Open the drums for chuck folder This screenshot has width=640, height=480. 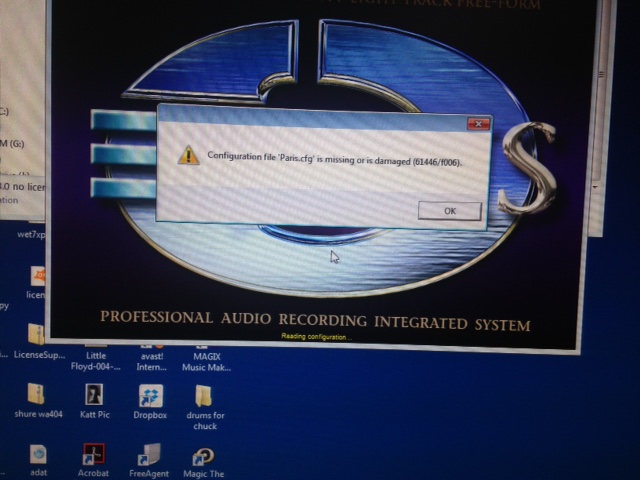tap(203, 396)
